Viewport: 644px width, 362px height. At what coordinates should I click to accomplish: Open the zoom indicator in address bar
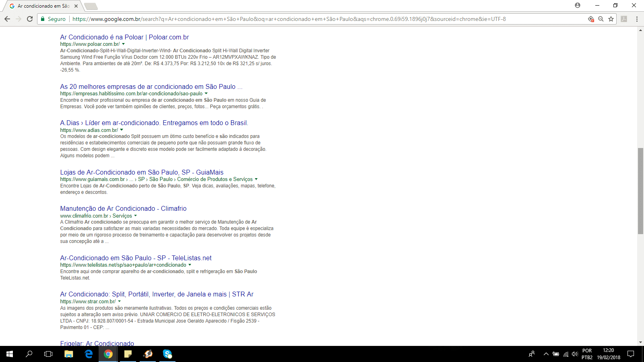[601, 19]
